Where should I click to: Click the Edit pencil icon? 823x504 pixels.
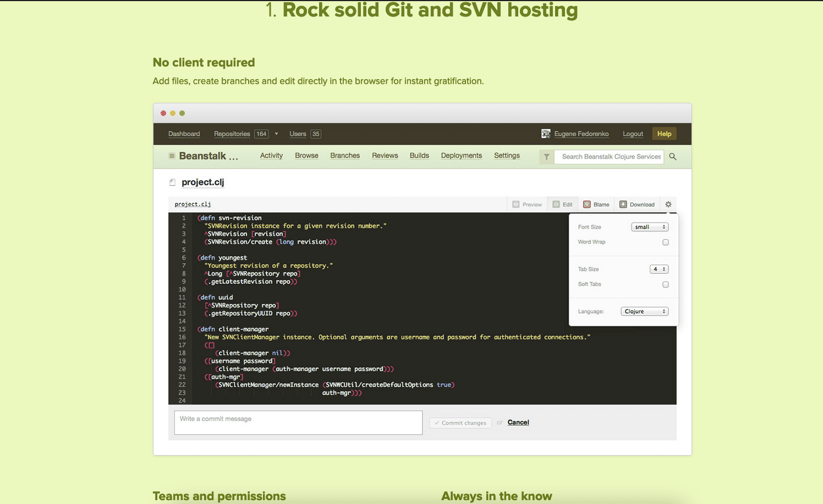click(555, 204)
